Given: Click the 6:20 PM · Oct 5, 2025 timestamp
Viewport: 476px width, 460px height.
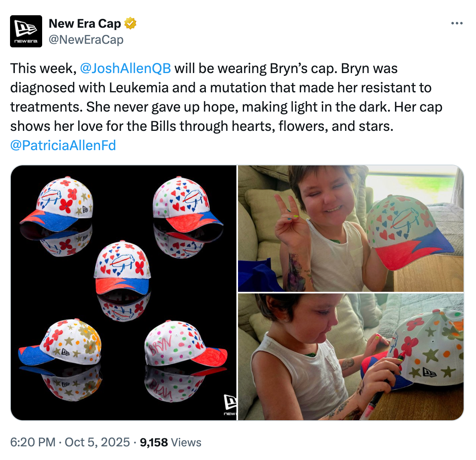Looking at the screenshot, I should 70,442.
